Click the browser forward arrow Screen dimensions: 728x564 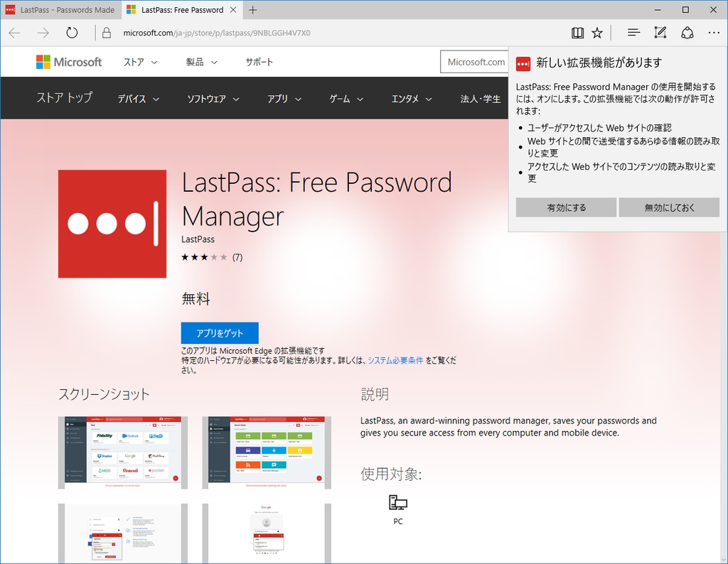click(x=43, y=33)
